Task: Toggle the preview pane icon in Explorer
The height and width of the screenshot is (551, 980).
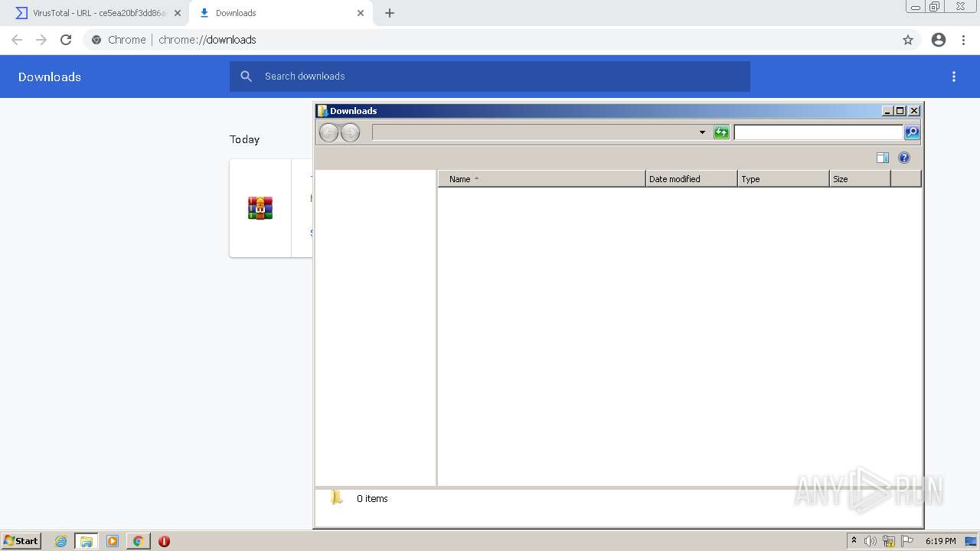Action: [883, 158]
